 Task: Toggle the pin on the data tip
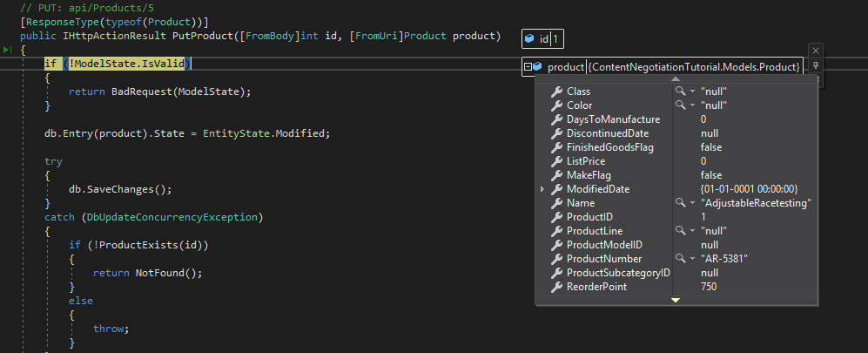(x=815, y=66)
